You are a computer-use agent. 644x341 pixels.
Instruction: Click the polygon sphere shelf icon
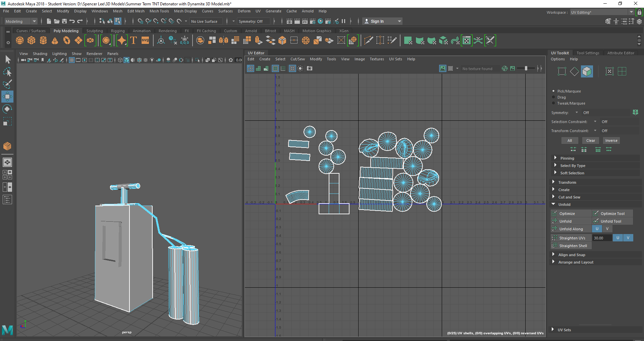20,41
